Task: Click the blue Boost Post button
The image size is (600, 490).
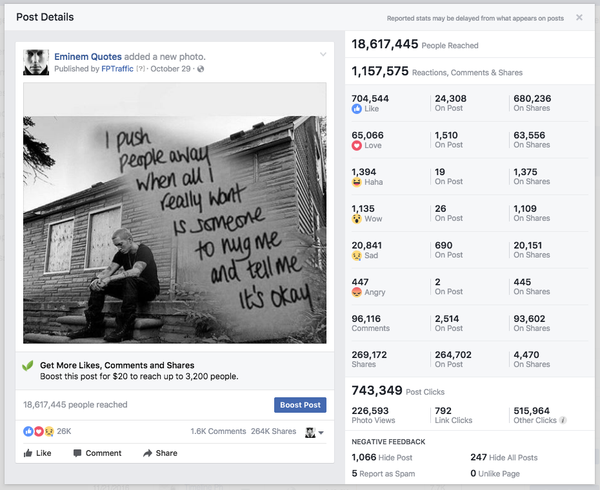Action: pos(300,405)
